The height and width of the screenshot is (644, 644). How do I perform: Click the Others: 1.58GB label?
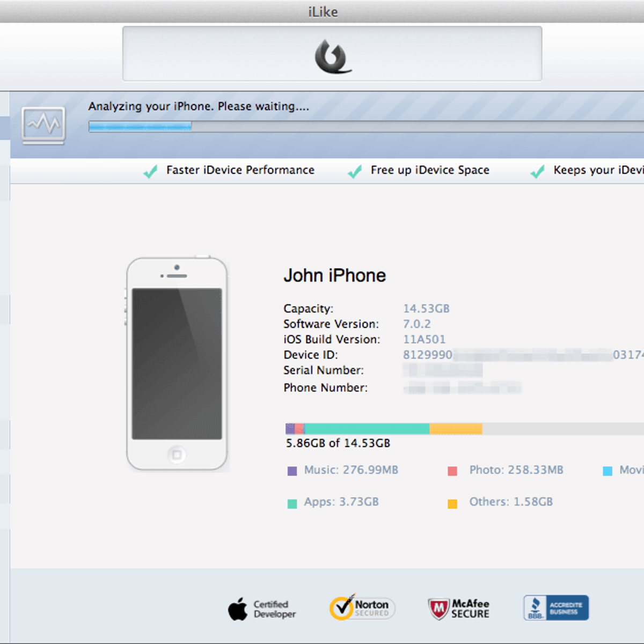pos(511,502)
